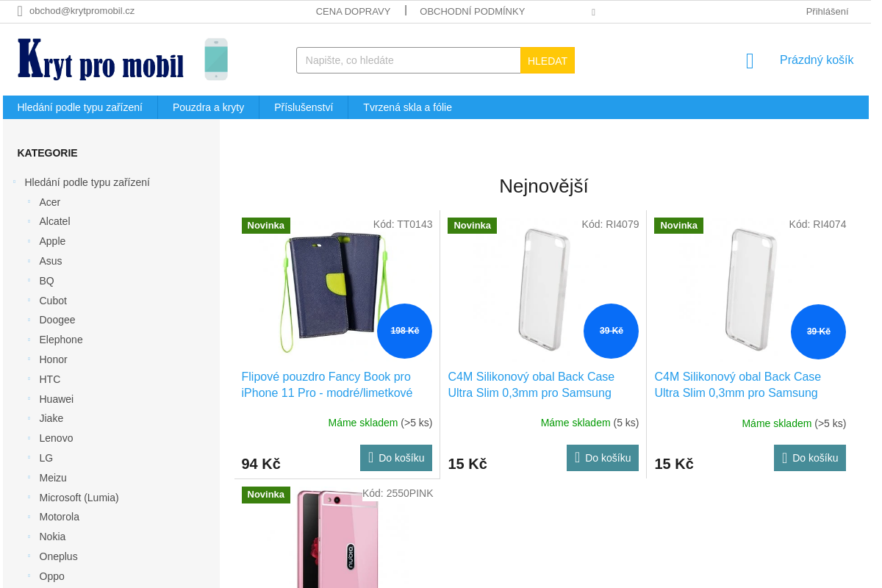Select the Příslušenství menu item

pos(304,107)
